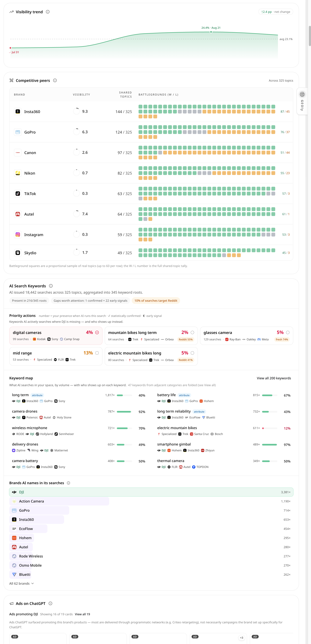Select the DJI row in brands list

pyautogui.click(x=151, y=492)
